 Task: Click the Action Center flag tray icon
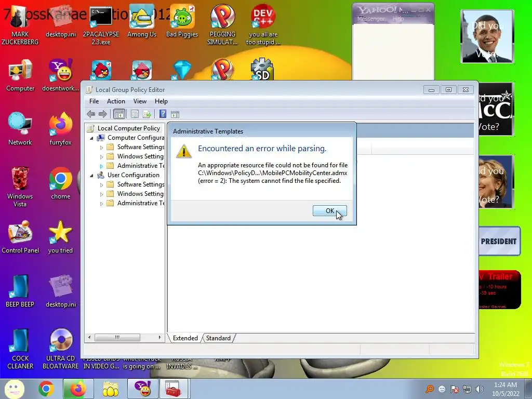454,389
